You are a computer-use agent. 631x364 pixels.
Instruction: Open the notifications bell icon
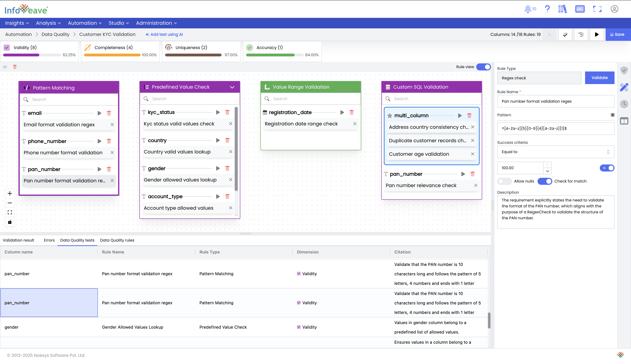pyautogui.click(x=528, y=9)
